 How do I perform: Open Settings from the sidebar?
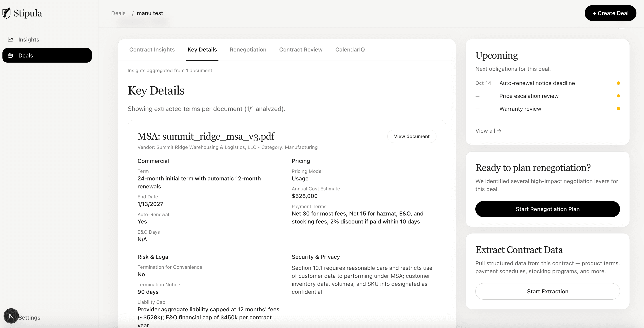[29, 318]
